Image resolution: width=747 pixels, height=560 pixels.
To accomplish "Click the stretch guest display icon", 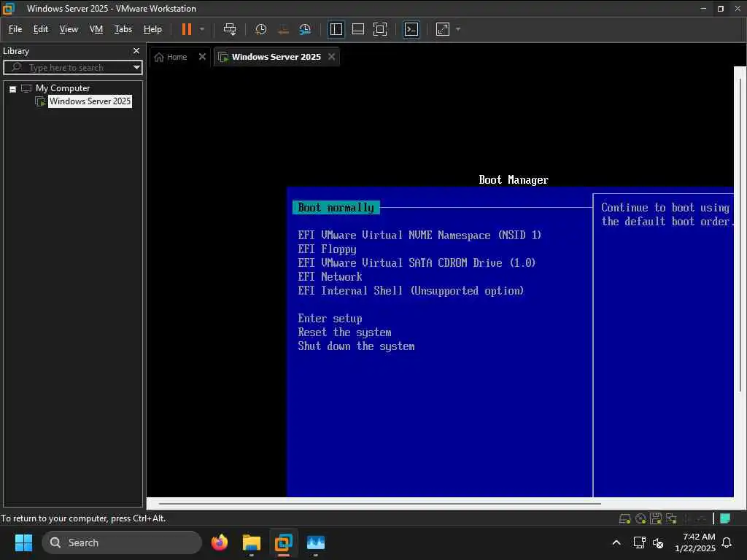I will pos(443,29).
